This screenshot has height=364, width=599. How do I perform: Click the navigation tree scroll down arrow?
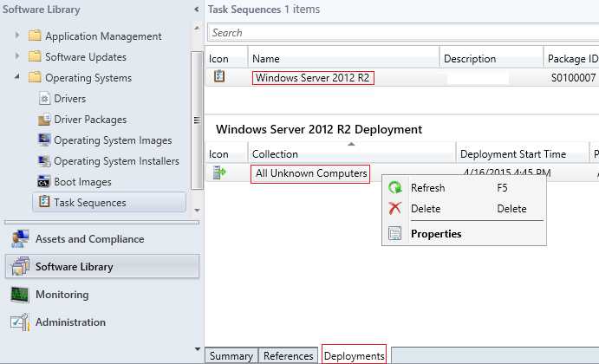click(x=197, y=210)
